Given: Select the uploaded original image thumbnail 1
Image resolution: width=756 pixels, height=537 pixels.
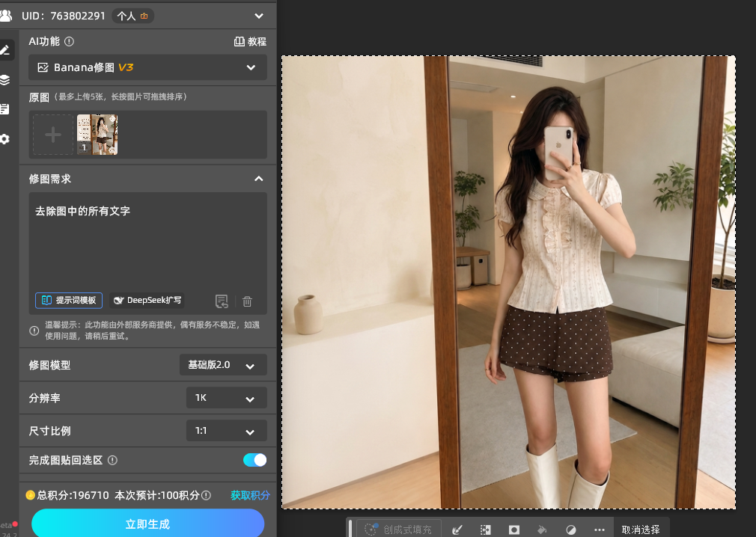Looking at the screenshot, I should point(97,135).
